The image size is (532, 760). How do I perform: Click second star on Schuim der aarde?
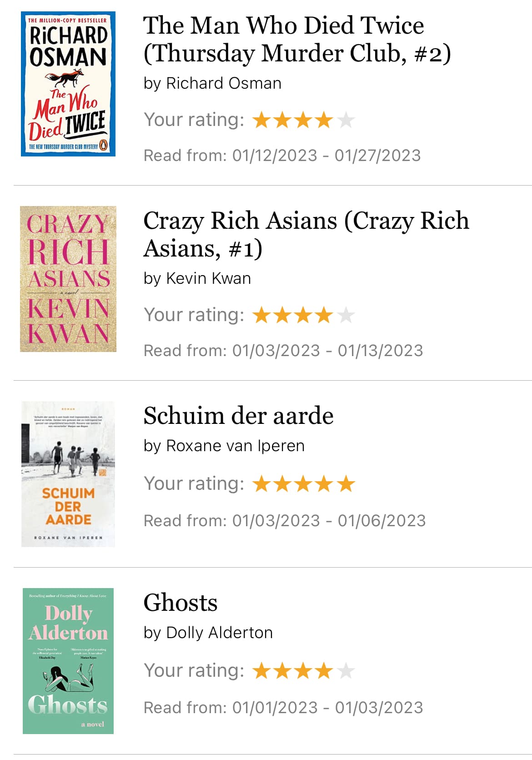pos(282,484)
